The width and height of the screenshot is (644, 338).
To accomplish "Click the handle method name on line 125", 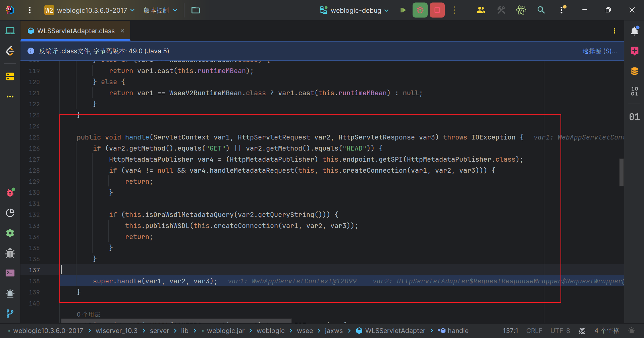I will tap(137, 137).
